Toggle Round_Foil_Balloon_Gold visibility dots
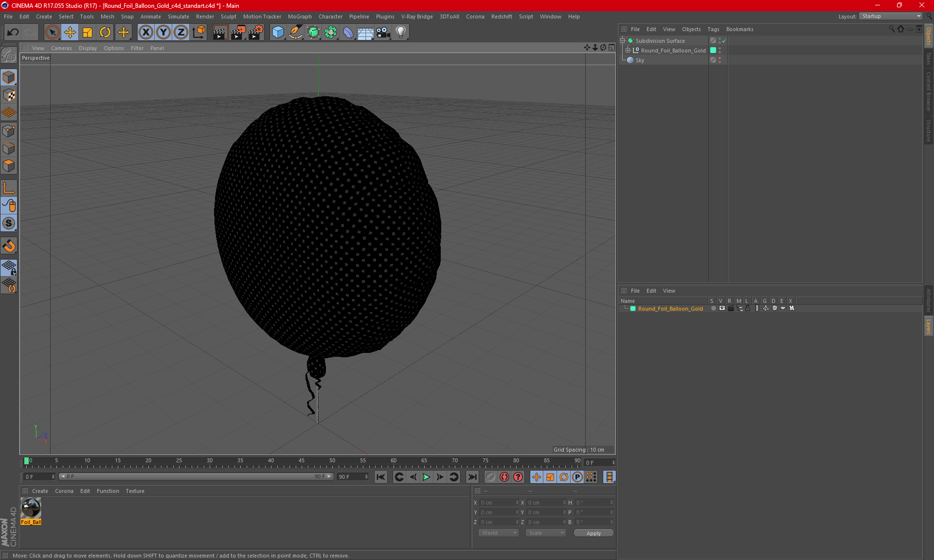Viewport: 934px width, 560px height. (720, 51)
